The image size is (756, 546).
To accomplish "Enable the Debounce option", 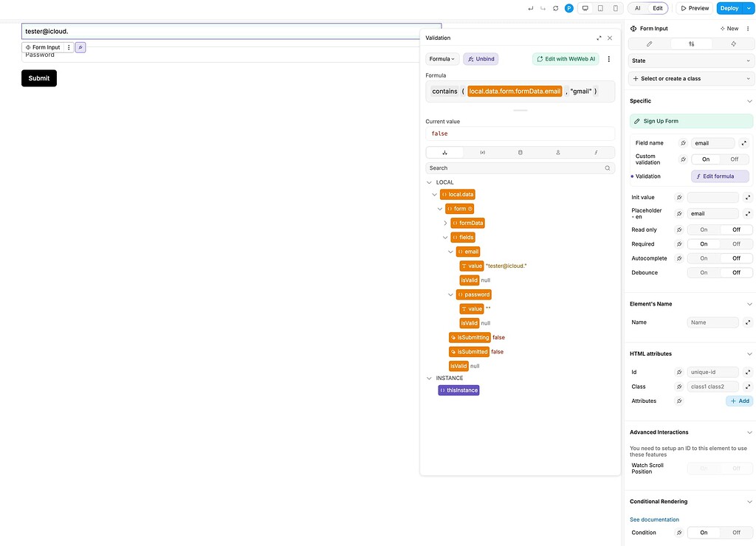I will (703, 272).
